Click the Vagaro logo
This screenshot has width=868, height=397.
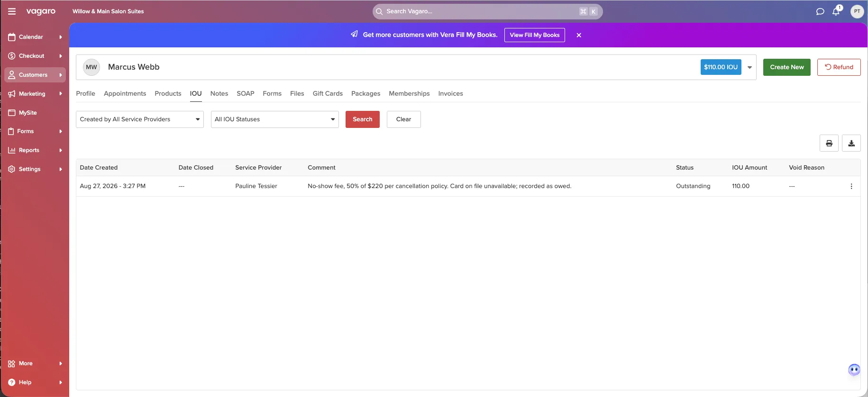point(41,11)
